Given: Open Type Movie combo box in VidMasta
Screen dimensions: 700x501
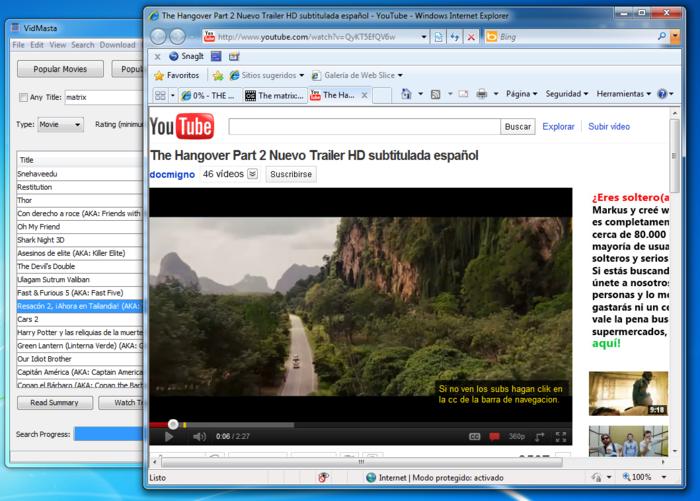Looking at the screenshot, I should (x=60, y=125).
